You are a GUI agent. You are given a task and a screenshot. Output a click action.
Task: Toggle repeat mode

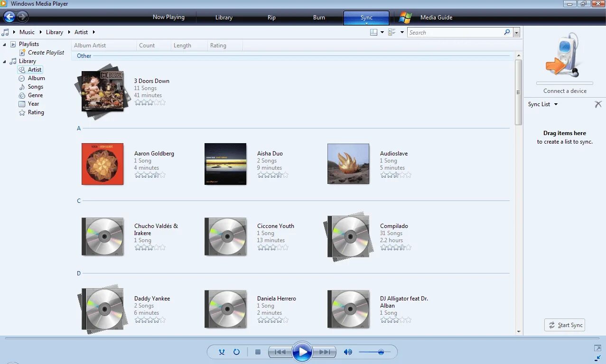[x=236, y=352]
